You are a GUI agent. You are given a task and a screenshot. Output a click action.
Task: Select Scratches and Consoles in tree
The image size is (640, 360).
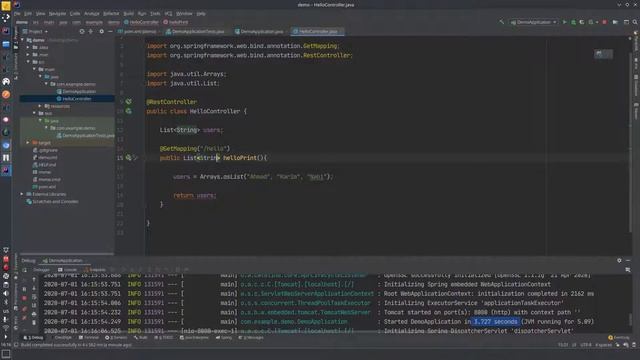[52, 202]
